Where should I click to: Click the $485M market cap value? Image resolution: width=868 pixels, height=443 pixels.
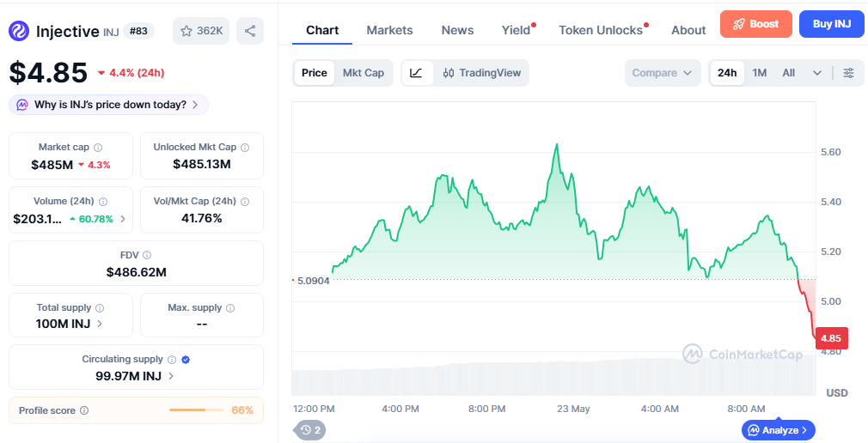(52, 164)
